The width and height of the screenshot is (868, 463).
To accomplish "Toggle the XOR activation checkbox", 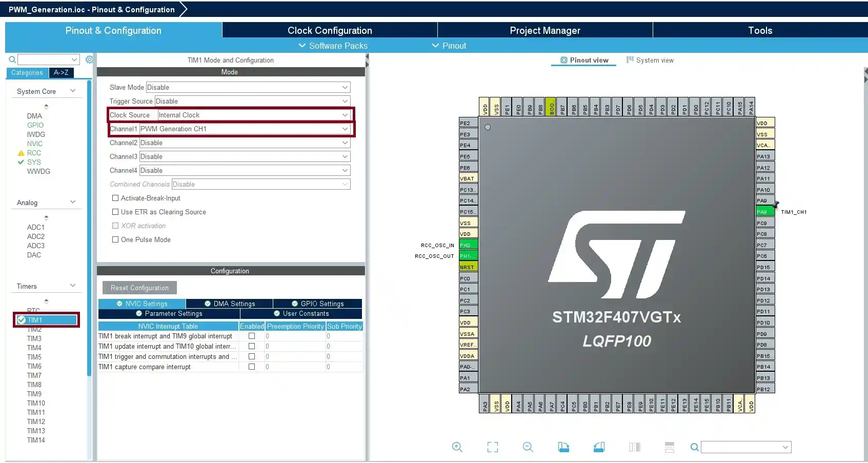I will click(115, 226).
